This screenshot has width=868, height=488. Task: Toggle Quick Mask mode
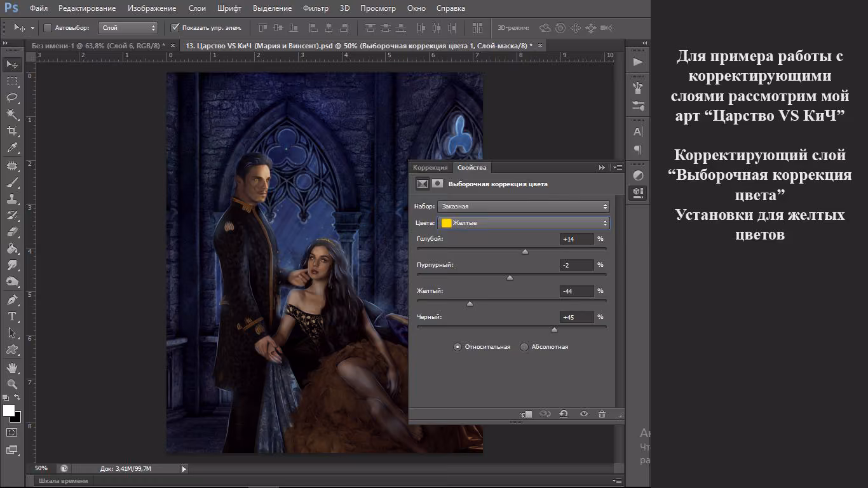(x=11, y=432)
